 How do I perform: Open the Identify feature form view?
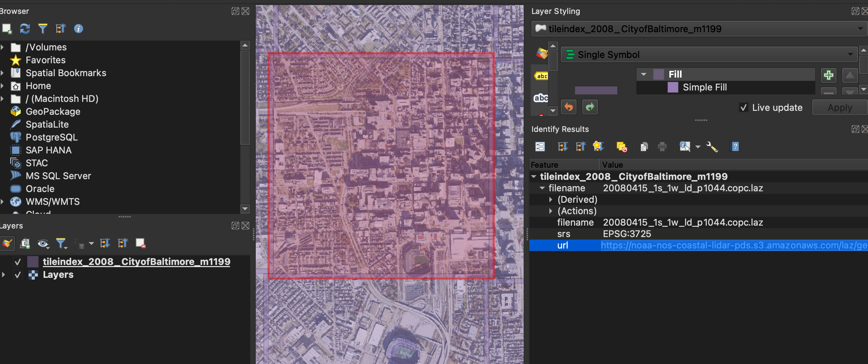point(540,146)
